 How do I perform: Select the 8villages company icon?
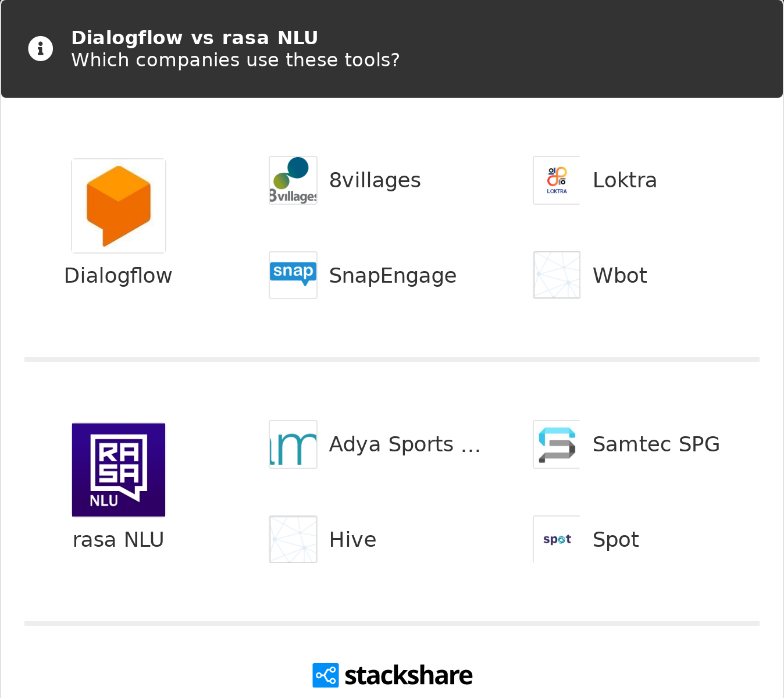point(293,180)
